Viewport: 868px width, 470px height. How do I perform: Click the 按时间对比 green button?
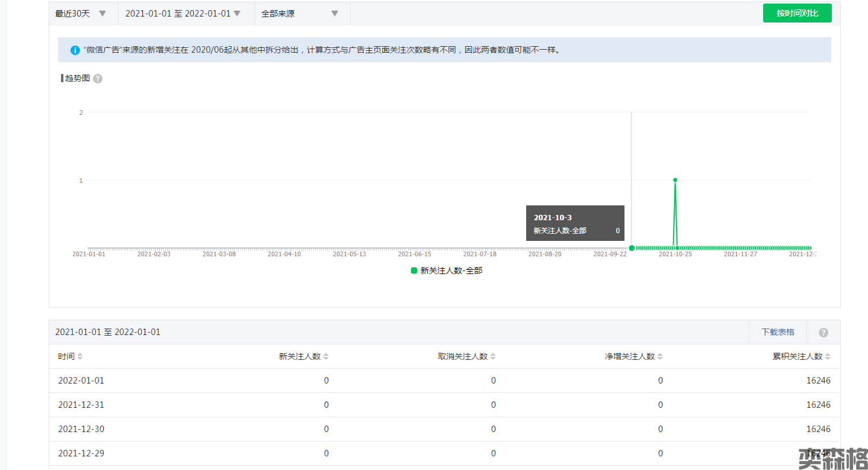(797, 13)
